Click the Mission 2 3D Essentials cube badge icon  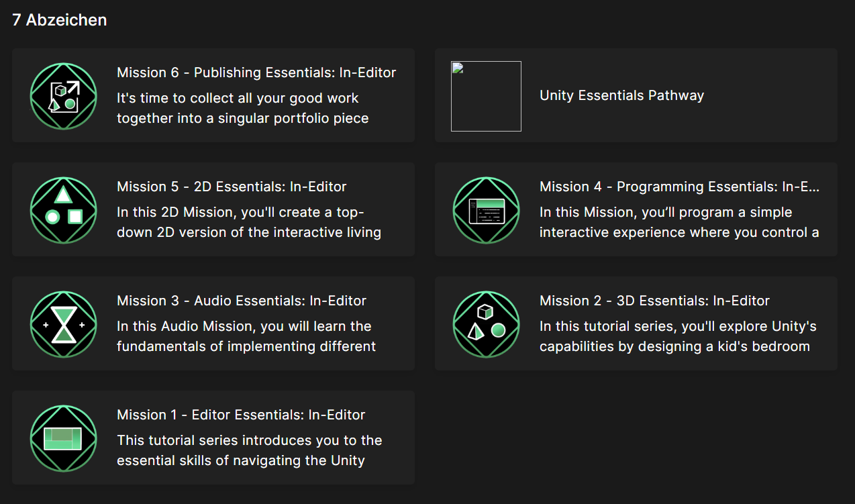tap(486, 324)
